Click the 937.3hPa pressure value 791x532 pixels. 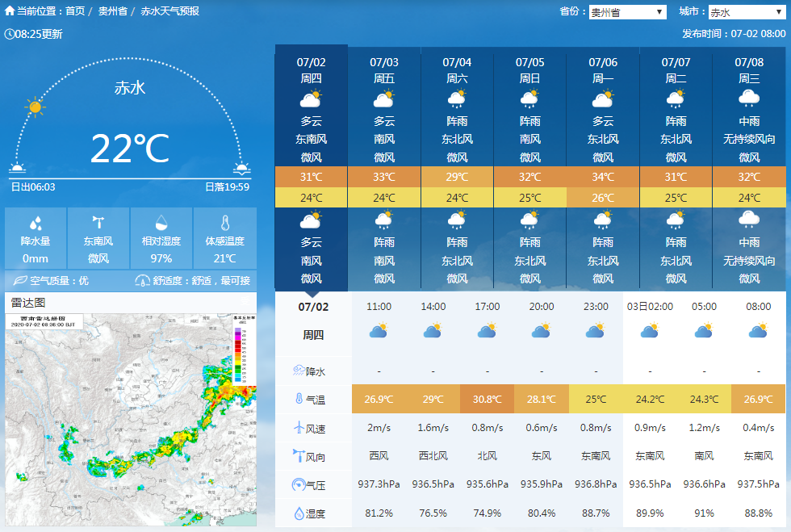coord(379,484)
